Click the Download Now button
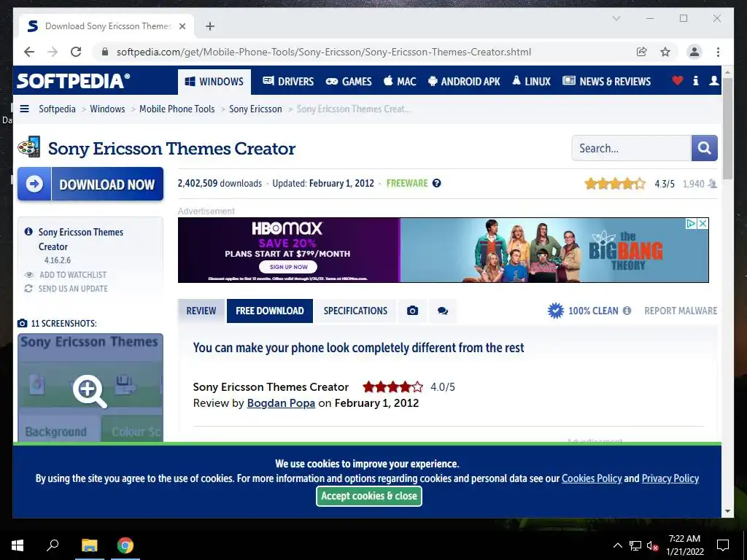The image size is (747, 560). click(90, 184)
